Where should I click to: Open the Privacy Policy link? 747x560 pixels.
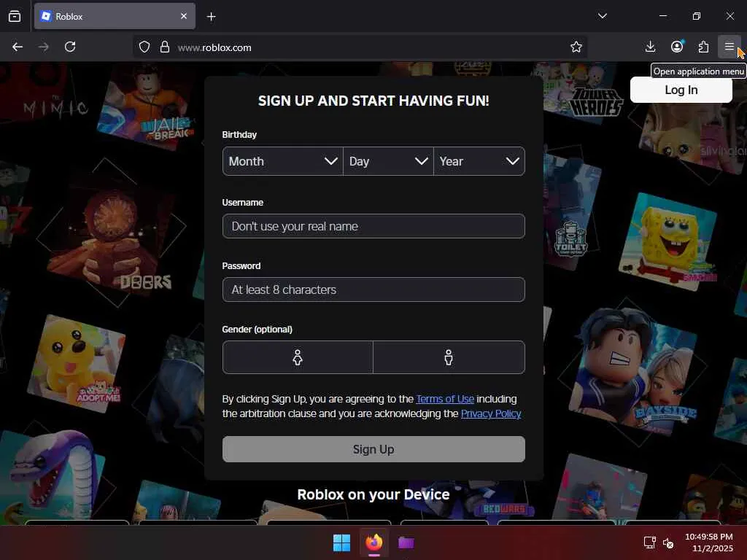click(x=491, y=414)
